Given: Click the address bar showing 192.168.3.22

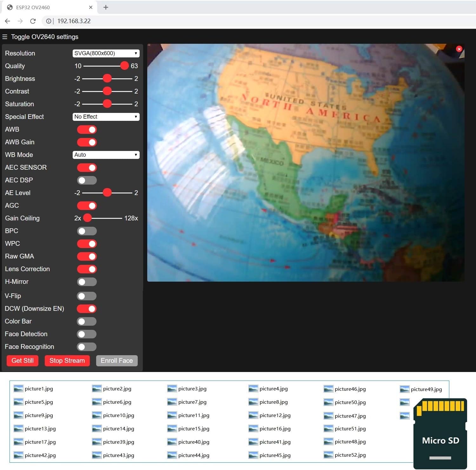Looking at the screenshot, I should (x=74, y=21).
